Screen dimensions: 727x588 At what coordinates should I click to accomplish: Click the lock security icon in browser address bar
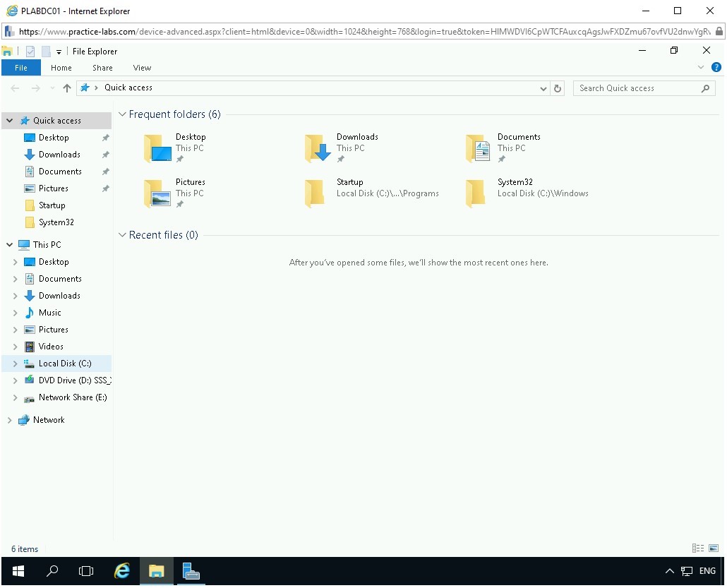pyautogui.click(x=719, y=32)
